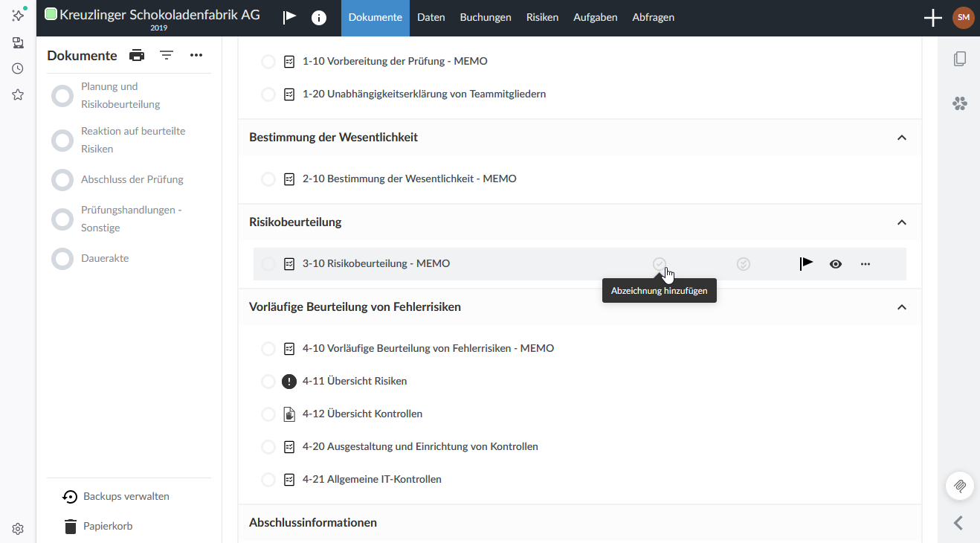Screen dimensions: 980x543
Task: Open the SM user avatar menu
Action: [x=963, y=18]
